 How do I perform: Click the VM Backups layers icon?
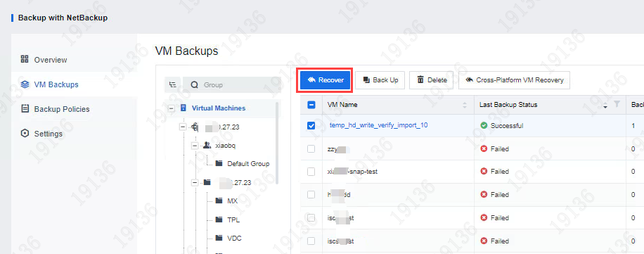25,84
